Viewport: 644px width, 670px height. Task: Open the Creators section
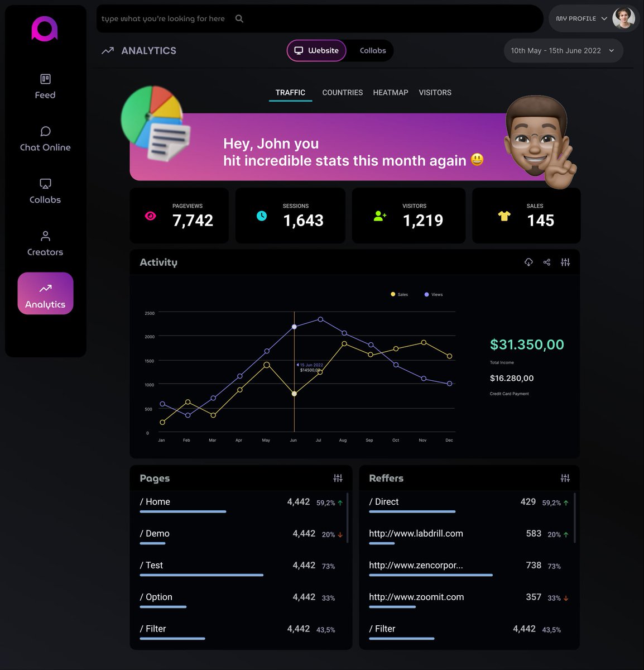45,244
